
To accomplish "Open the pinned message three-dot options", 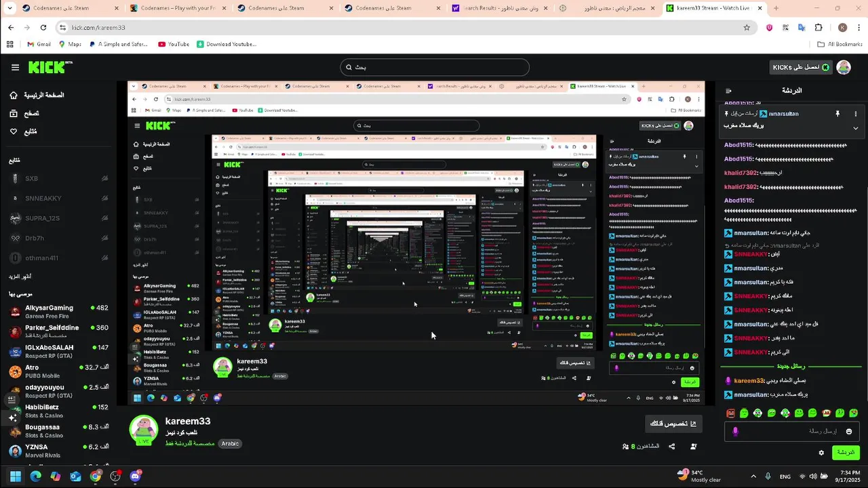I will click(855, 114).
